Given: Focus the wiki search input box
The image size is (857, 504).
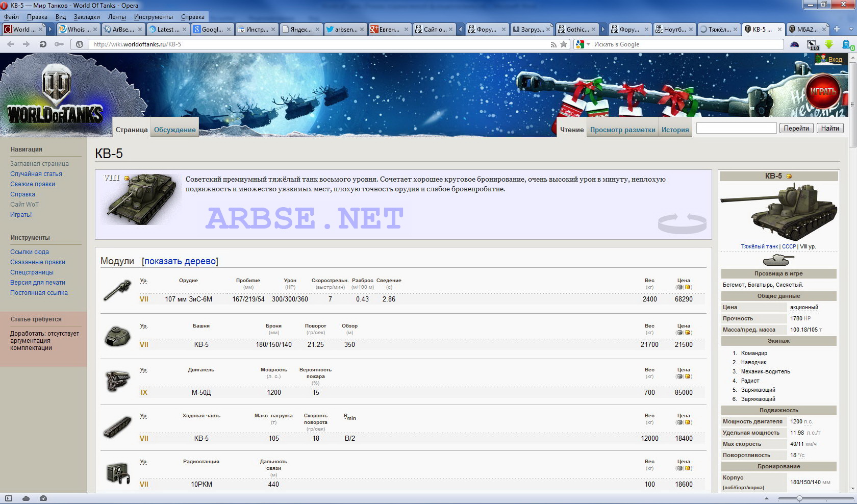Looking at the screenshot, I should tap(736, 128).
